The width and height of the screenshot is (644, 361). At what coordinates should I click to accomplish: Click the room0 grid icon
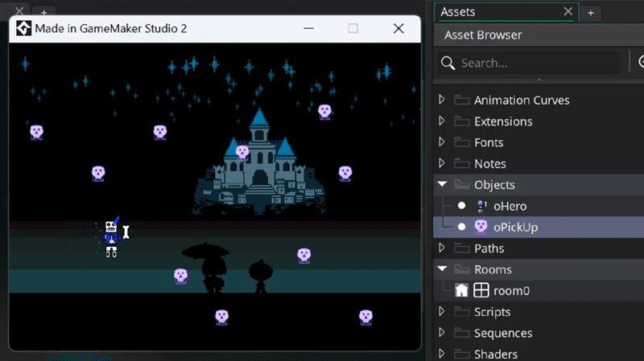tap(481, 291)
